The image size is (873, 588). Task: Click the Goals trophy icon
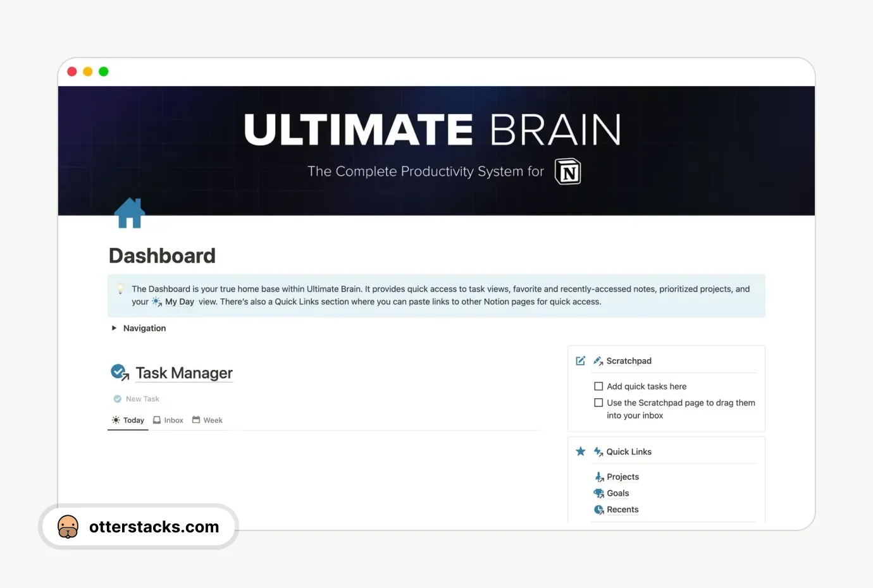click(x=599, y=493)
